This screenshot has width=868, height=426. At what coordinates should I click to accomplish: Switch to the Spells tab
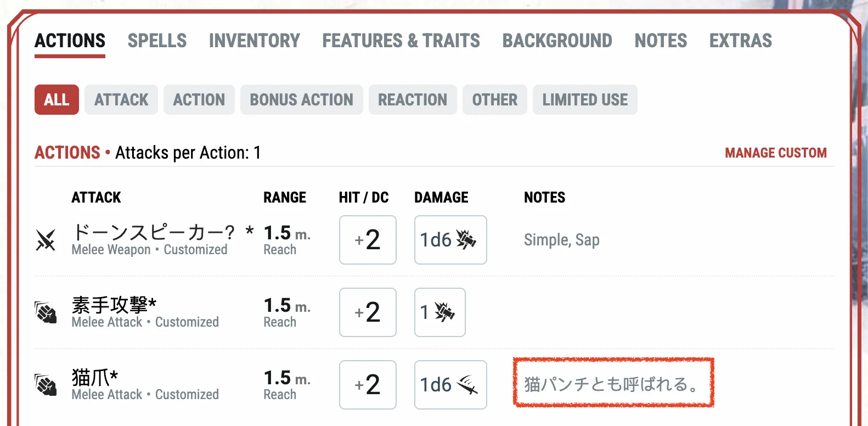157,41
